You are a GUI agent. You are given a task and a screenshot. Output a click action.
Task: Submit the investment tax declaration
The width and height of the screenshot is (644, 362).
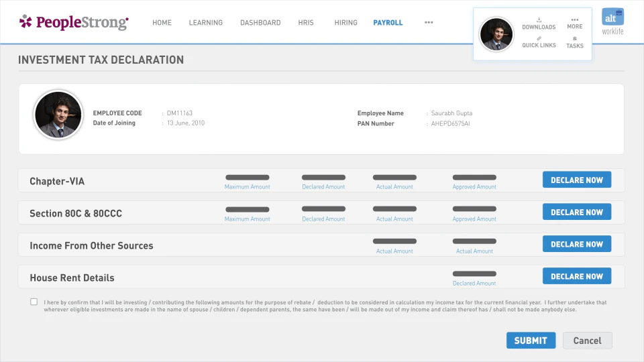[x=531, y=341]
